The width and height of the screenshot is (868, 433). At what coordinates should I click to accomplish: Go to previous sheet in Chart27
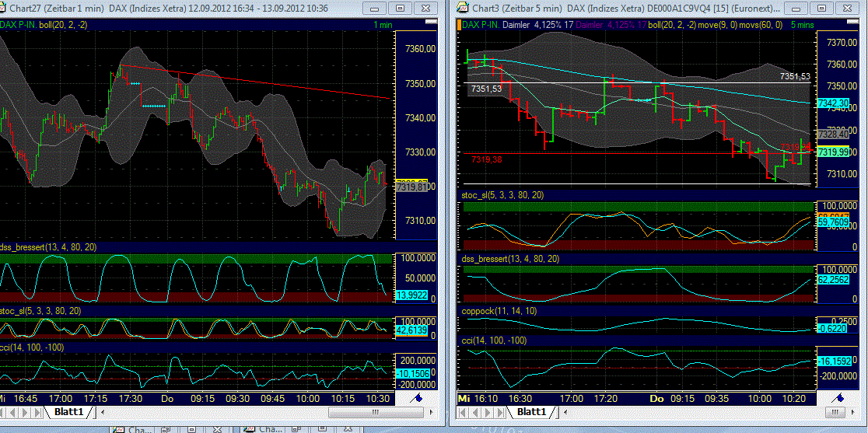pyautogui.click(x=12, y=413)
